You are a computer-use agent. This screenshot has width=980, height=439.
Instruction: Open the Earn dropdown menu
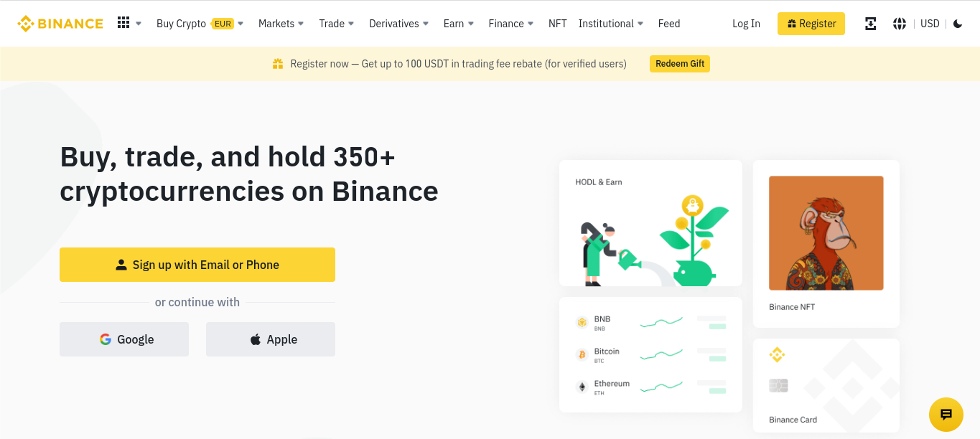click(x=459, y=24)
